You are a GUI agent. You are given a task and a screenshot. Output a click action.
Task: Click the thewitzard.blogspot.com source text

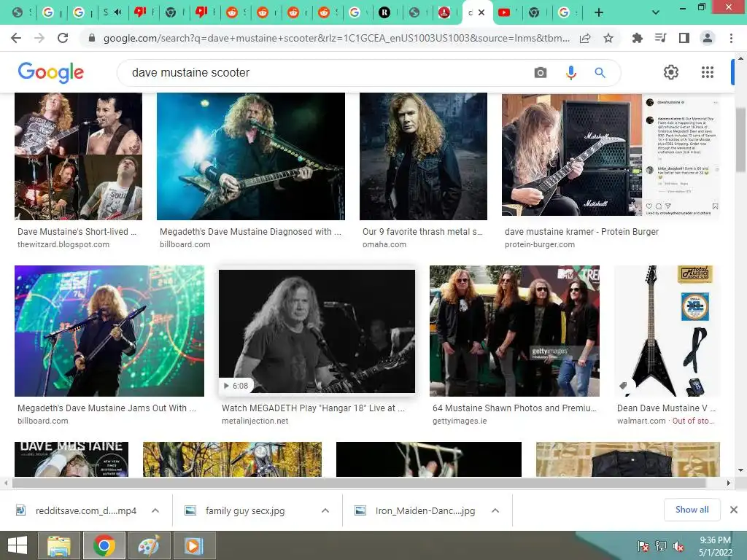[63, 244]
